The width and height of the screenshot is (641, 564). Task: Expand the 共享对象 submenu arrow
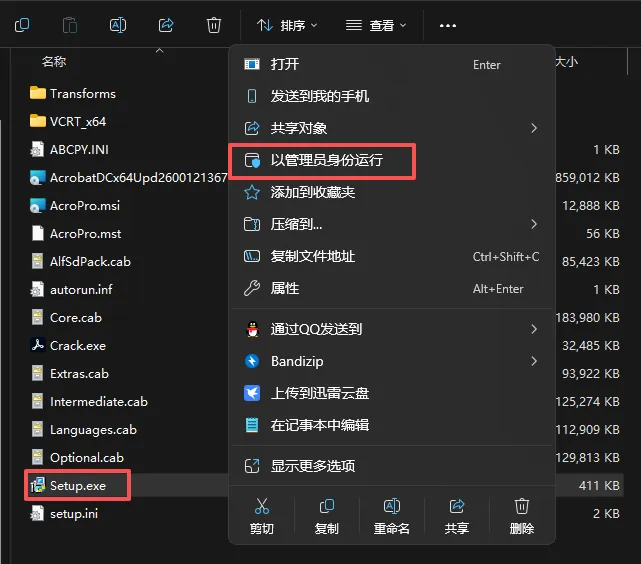coord(534,128)
